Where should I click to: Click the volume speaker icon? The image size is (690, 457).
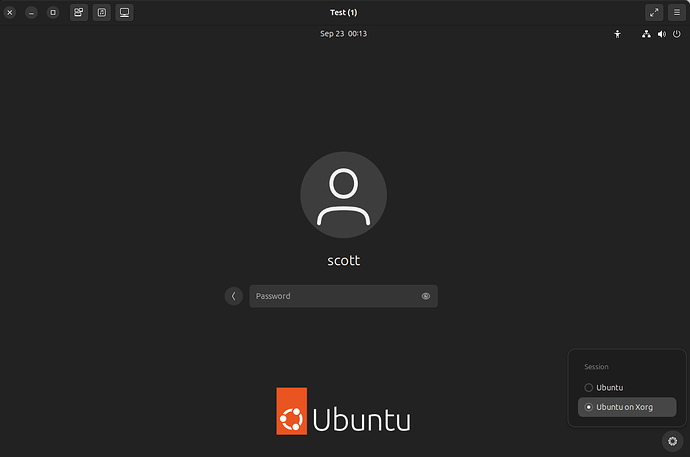(x=661, y=34)
